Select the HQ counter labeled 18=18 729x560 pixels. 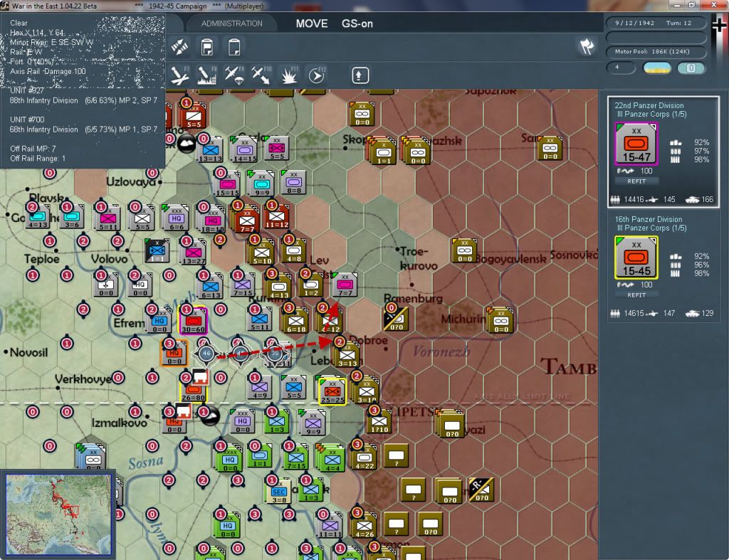coord(212,218)
